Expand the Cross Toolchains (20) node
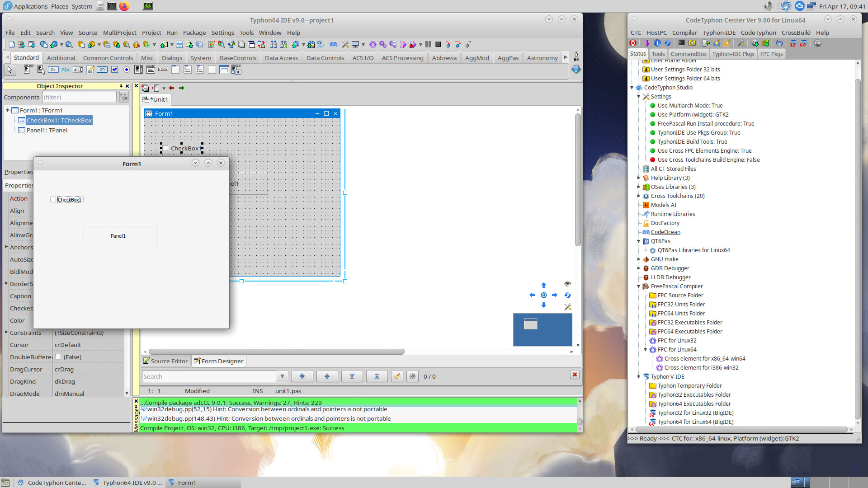Screen dimensions: 868x488 coord(639,196)
